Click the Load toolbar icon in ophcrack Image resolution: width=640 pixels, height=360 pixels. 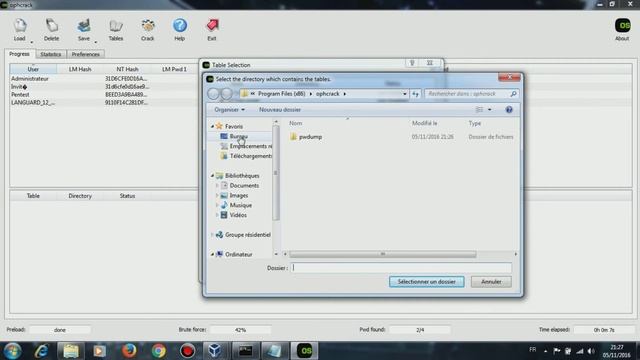20,29
